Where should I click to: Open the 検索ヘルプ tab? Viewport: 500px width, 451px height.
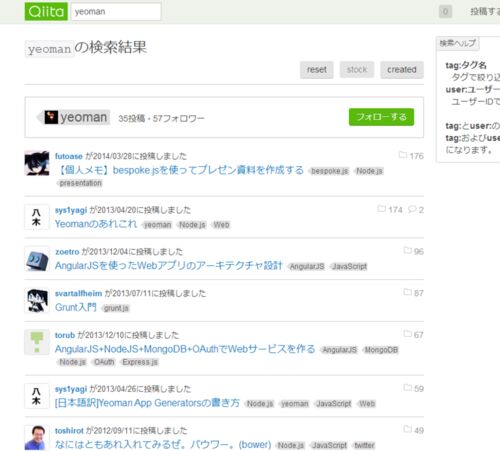(x=457, y=43)
